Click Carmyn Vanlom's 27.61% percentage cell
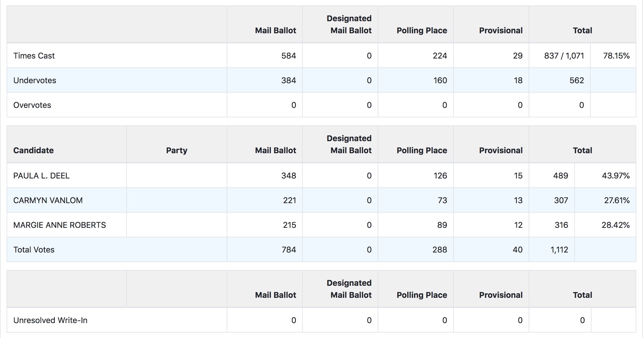The height and width of the screenshot is (338, 644). 617,200
